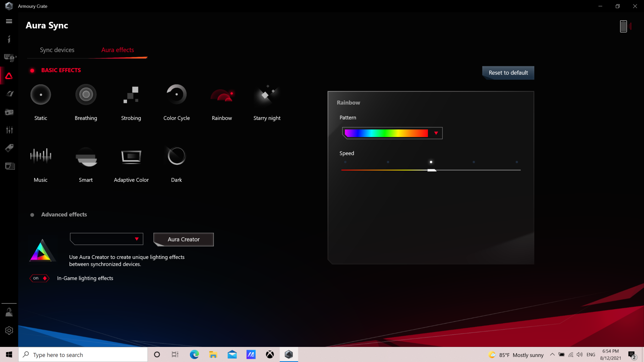Choose the Strobing effect icon
The height and width of the screenshot is (362, 644).
pos(131,94)
